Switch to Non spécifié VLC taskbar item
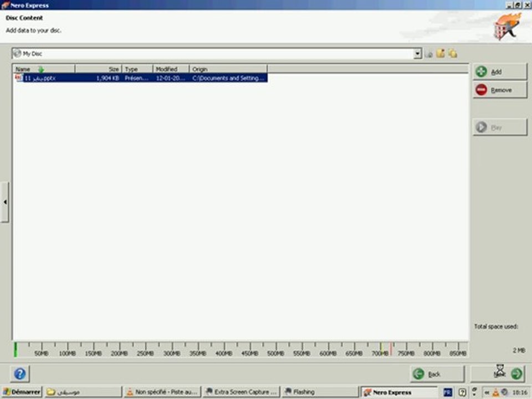532x399 pixels. [162, 392]
